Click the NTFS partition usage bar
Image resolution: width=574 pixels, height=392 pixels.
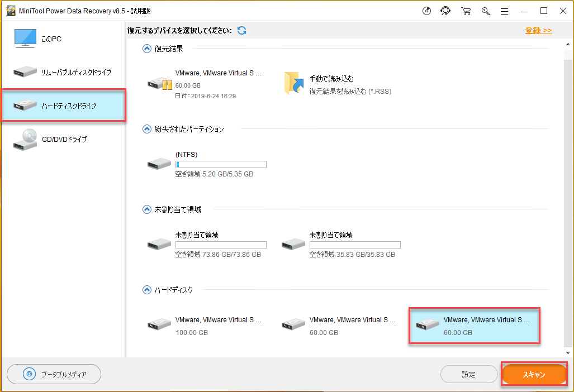(x=221, y=165)
